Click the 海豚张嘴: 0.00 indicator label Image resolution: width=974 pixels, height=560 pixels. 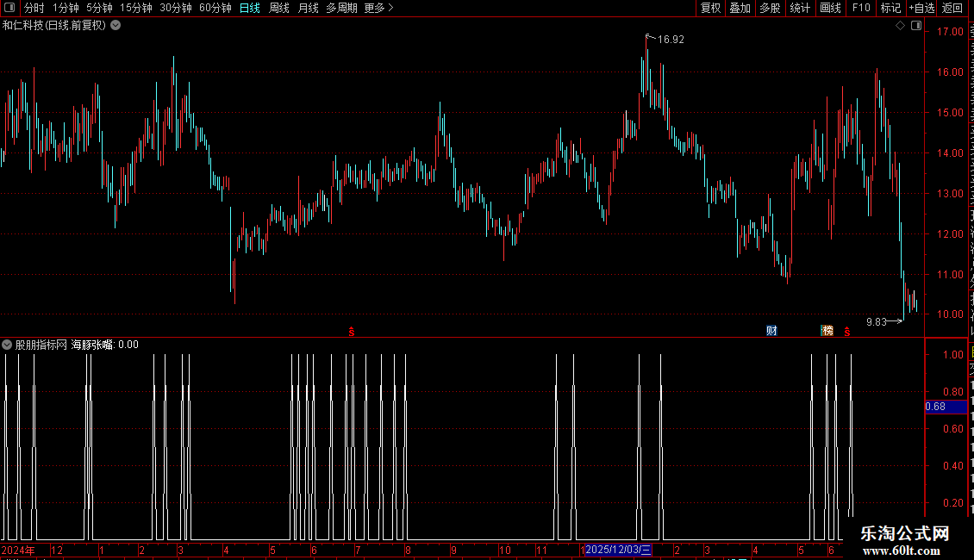coord(105,345)
